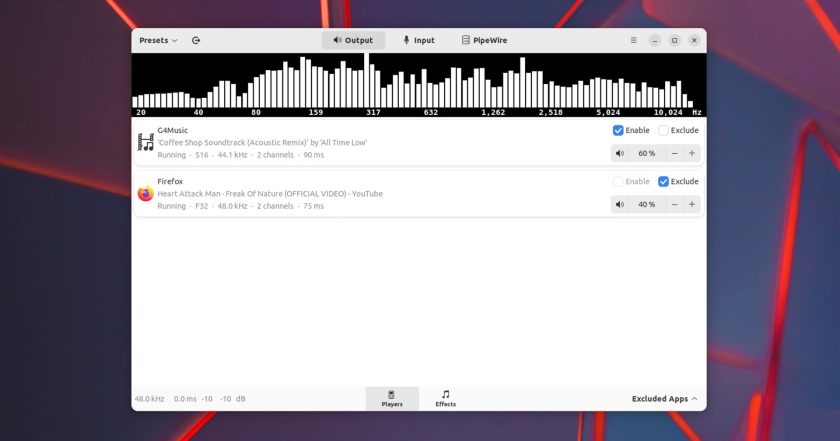This screenshot has height=441, width=840.
Task: Mute G4Music using the speaker icon
Action: pyautogui.click(x=620, y=153)
